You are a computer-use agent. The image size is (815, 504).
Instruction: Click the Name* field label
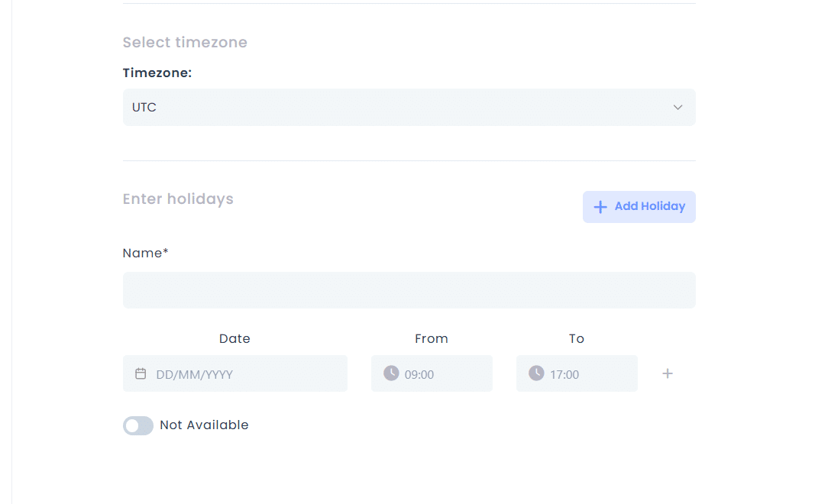(x=145, y=253)
